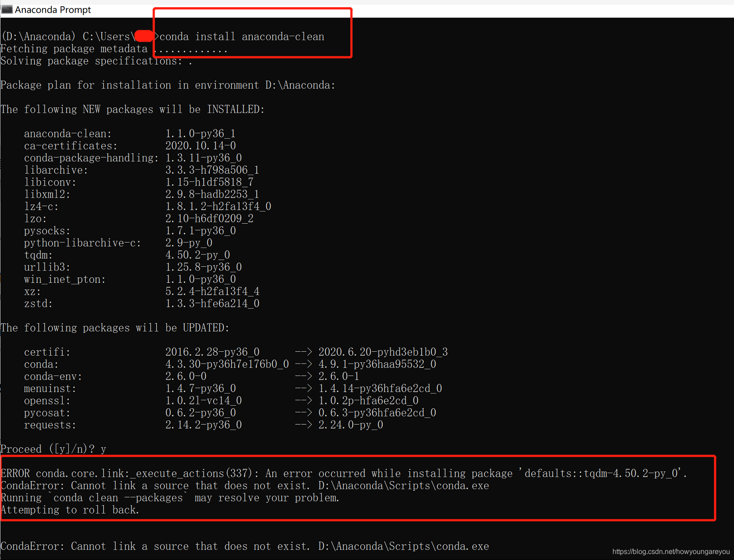Click the Anaconda Prompt title bar icon
The width and height of the screenshot is (734, 560).
click(x=7, y=10)
